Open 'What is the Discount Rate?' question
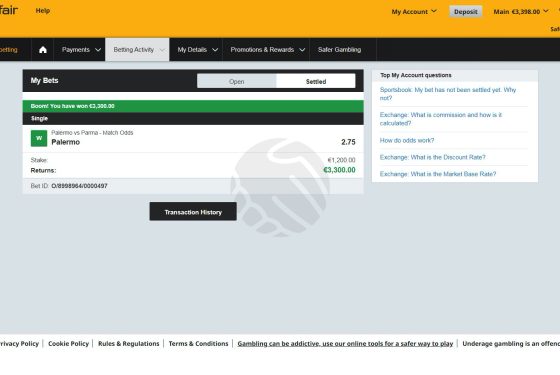The width and height of the screenshot is (560, 375). click(x=432, y=157)
